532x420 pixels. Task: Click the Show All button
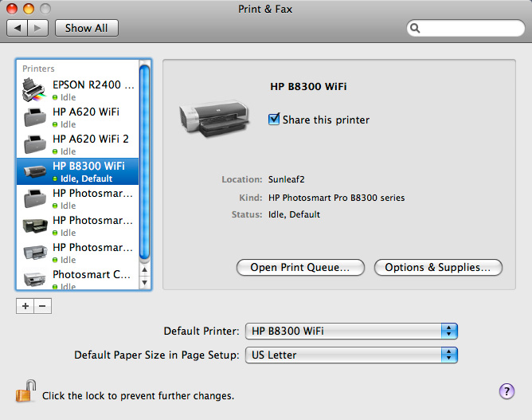[87, 28]
